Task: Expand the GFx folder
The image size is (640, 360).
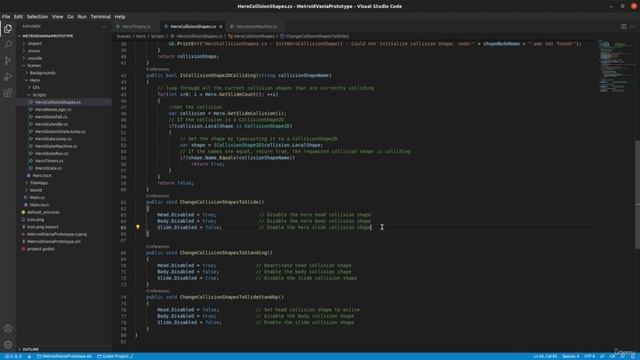Action: coord(36,87)
